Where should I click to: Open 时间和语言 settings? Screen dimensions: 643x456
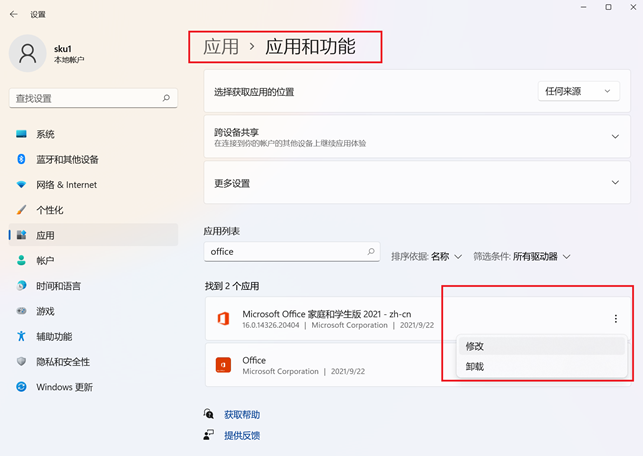pyautogui.click(x=58, y=286)
